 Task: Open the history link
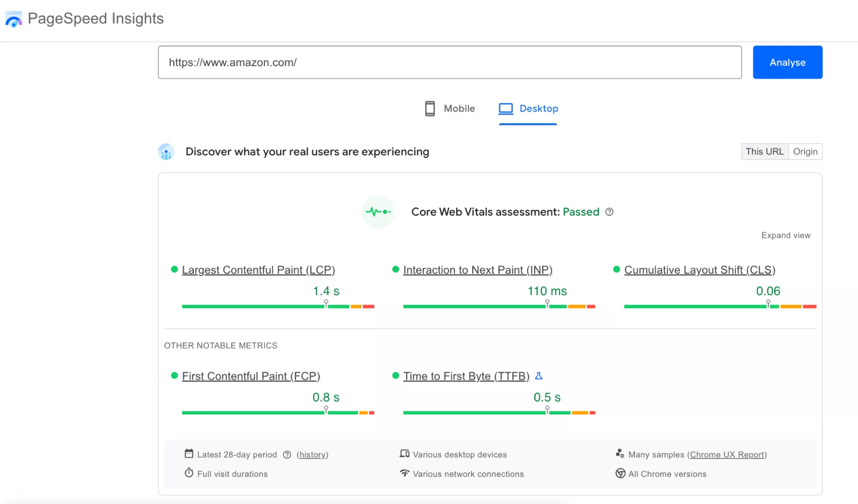pyautogui.click(x=312, y=455)
